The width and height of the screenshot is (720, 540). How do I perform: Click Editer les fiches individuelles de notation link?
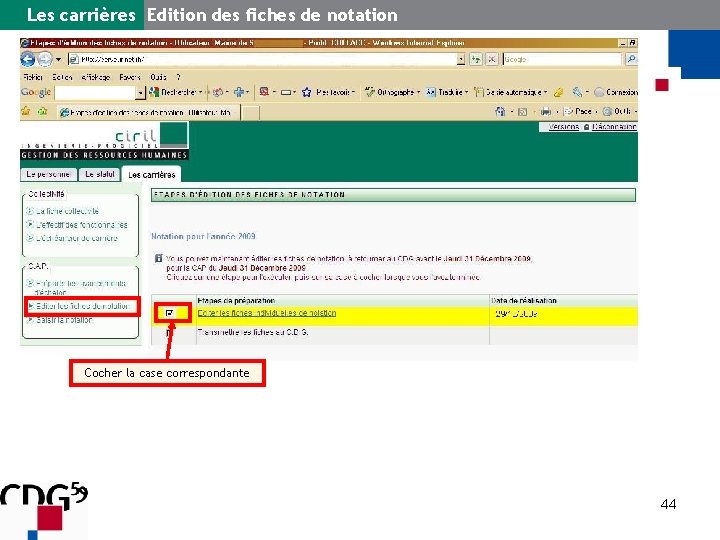pyautogui.click(x=267, y=313)
